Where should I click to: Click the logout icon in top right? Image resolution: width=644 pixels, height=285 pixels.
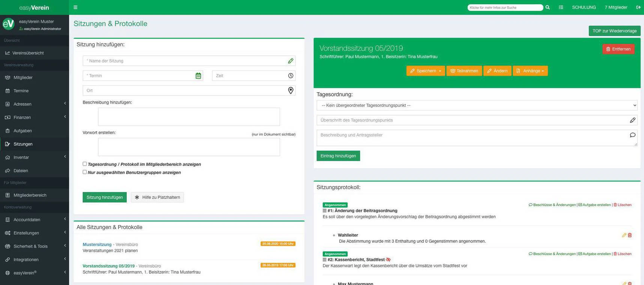pyautogui.click(x=638, y=7)
